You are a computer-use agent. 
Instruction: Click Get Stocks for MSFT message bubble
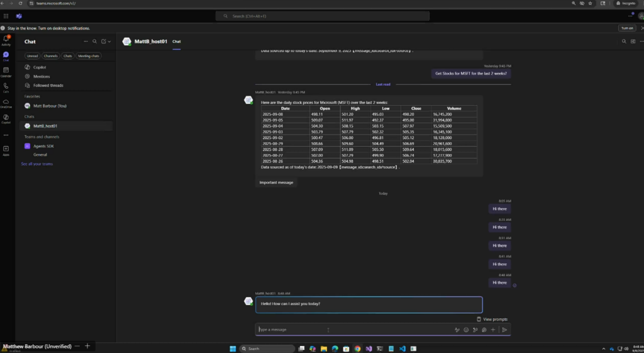pos(470,74)
